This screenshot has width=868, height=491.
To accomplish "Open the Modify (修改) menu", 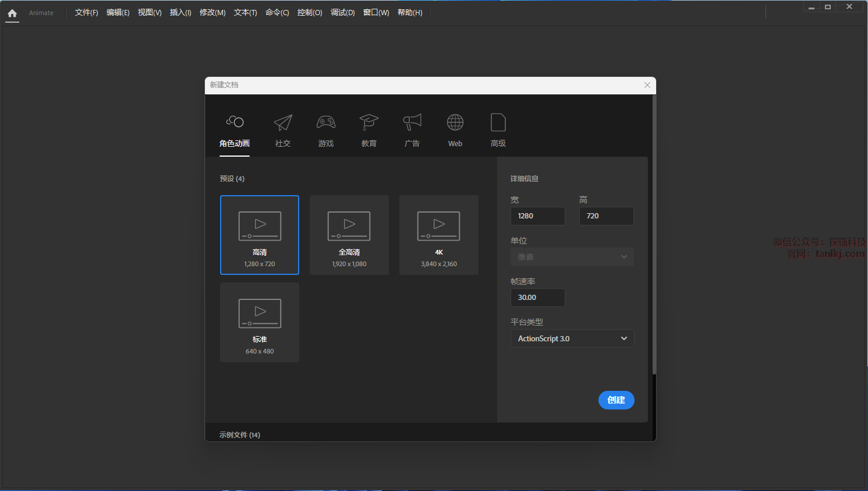I will 212,13.
